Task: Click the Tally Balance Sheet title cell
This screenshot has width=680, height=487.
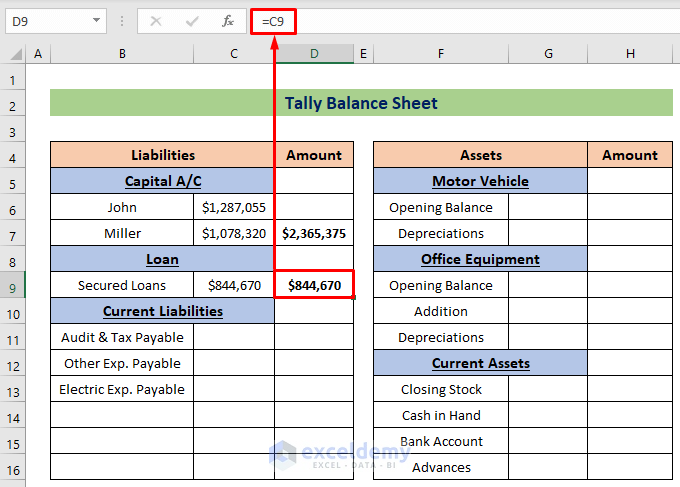Action: point(361,103)
